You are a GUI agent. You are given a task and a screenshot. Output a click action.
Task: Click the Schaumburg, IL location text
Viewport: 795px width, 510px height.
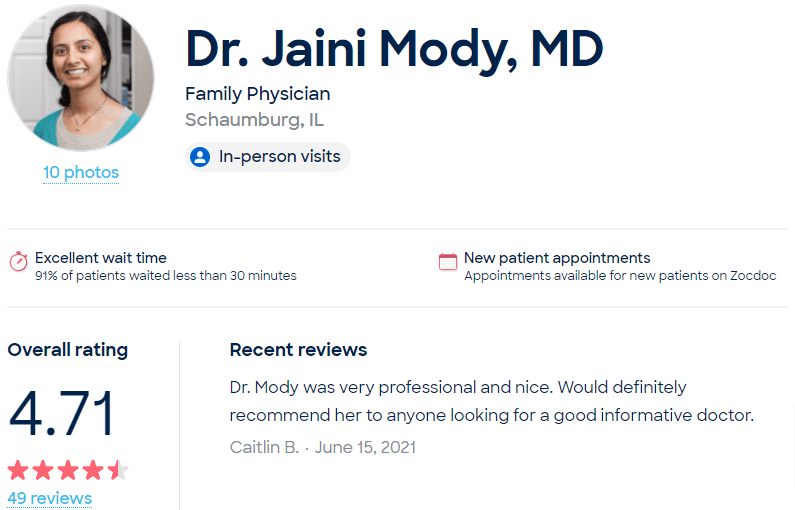[255, 120]
